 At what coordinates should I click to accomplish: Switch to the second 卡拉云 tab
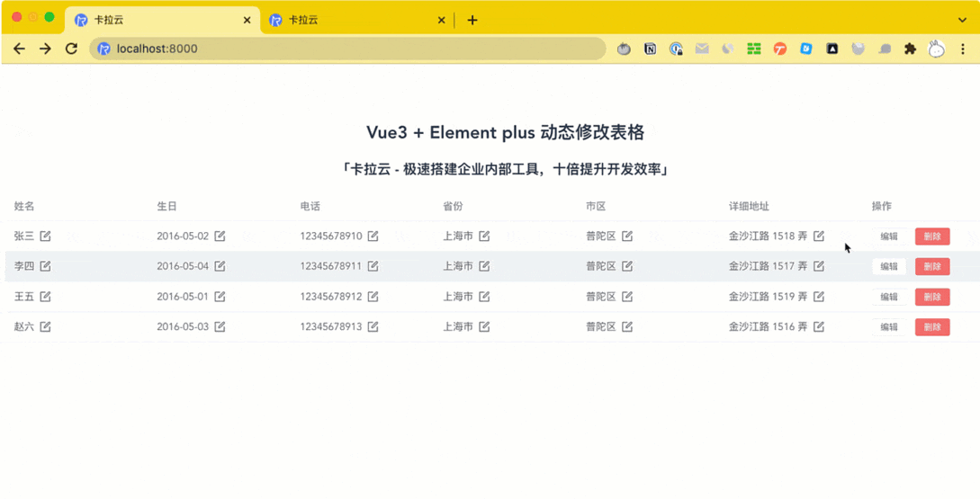click(356, 20)
